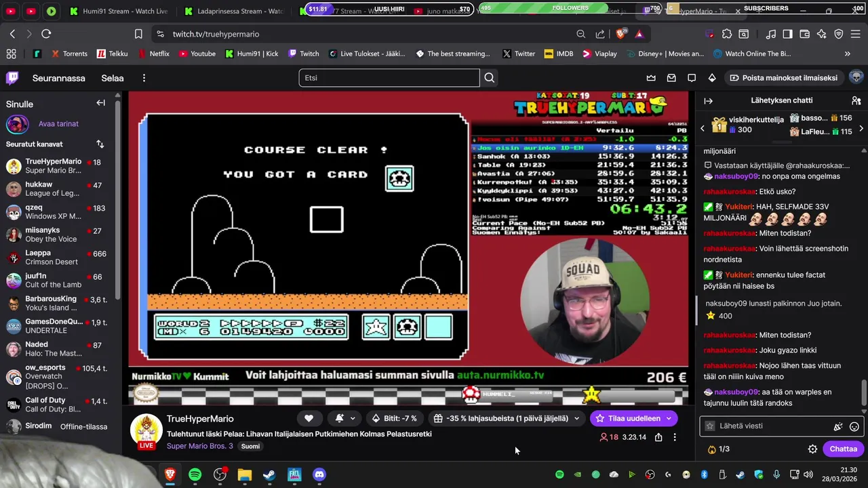The width and height of the screenshot is (868, 488).
Task: Open notification bell dropdown
Action: 345,418
